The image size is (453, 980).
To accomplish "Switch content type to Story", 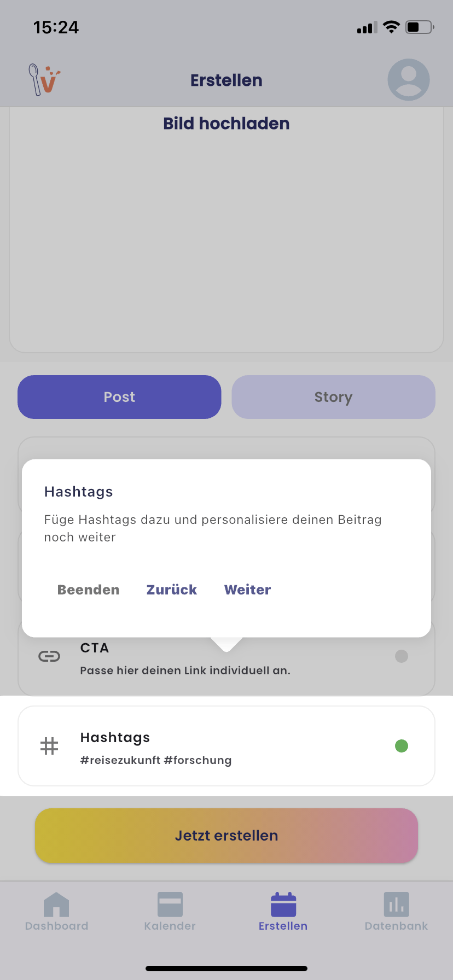I will [x=333, y=397].
